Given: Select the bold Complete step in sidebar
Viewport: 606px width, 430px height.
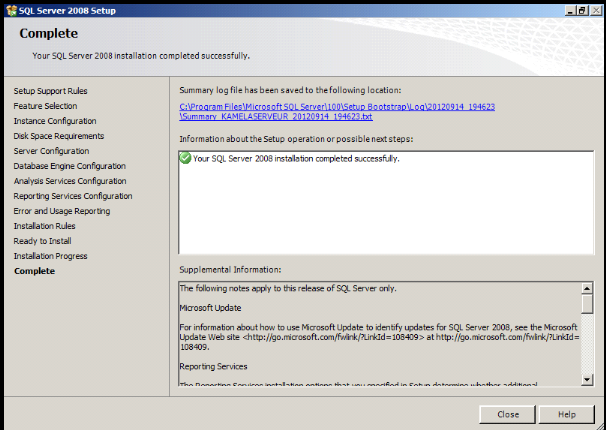Looking at the screenshot, I should click(x=34, y=271).
